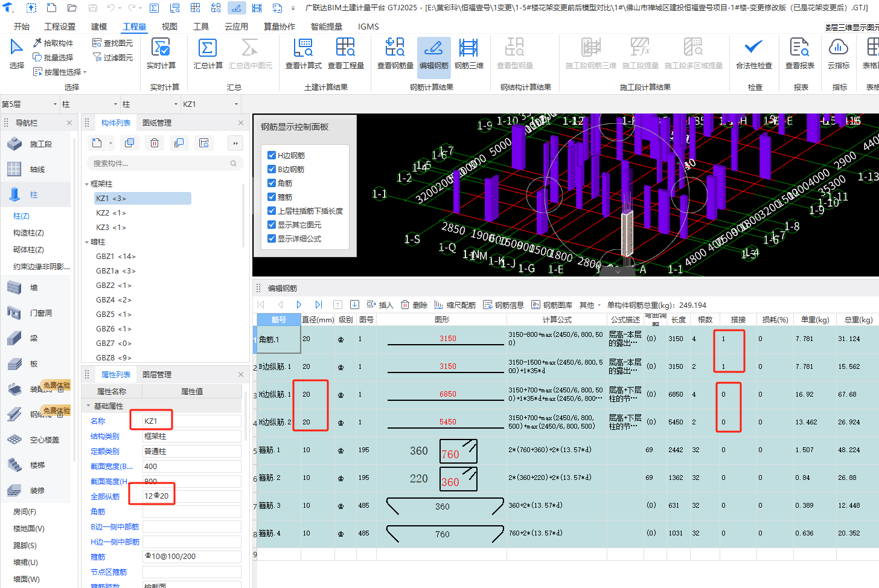Close the 导航栏 panel

click(69, 123)
